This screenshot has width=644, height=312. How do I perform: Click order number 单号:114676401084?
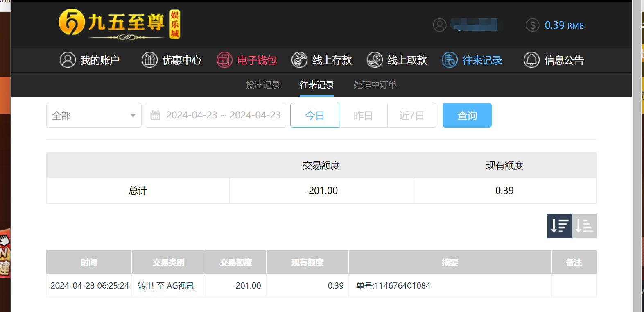click(x=393, y=286)
